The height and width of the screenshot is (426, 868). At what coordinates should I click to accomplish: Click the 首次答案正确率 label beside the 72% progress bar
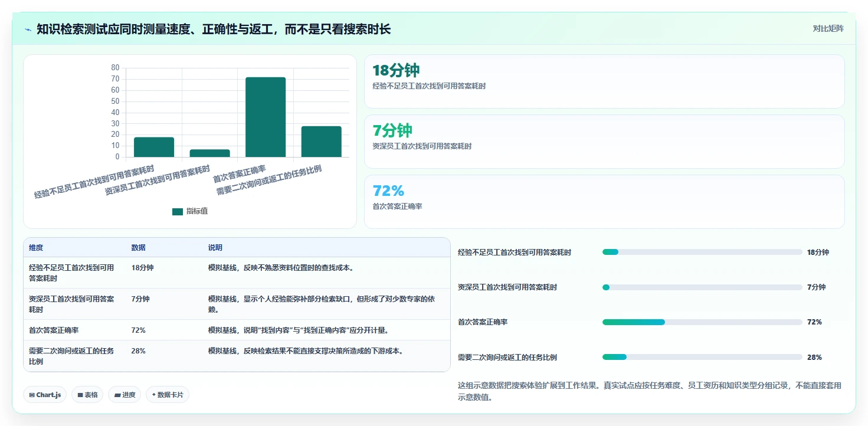click(483, 322)
